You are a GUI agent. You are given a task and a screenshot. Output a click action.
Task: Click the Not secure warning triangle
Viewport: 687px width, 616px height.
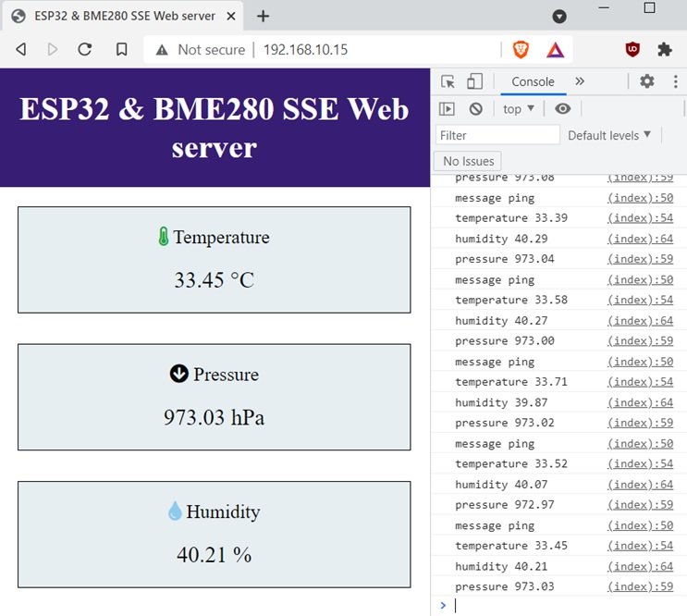click(x=162, y=50)
